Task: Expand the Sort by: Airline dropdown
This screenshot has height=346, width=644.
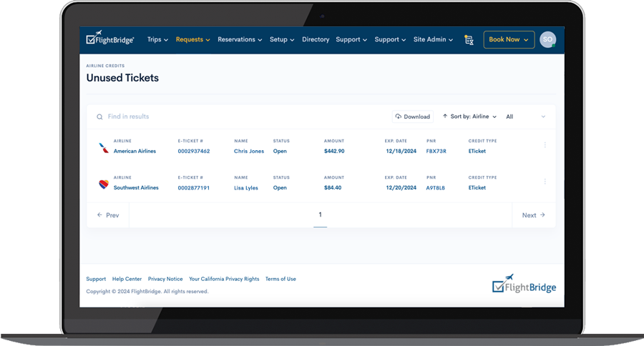Action: point(469,117)
